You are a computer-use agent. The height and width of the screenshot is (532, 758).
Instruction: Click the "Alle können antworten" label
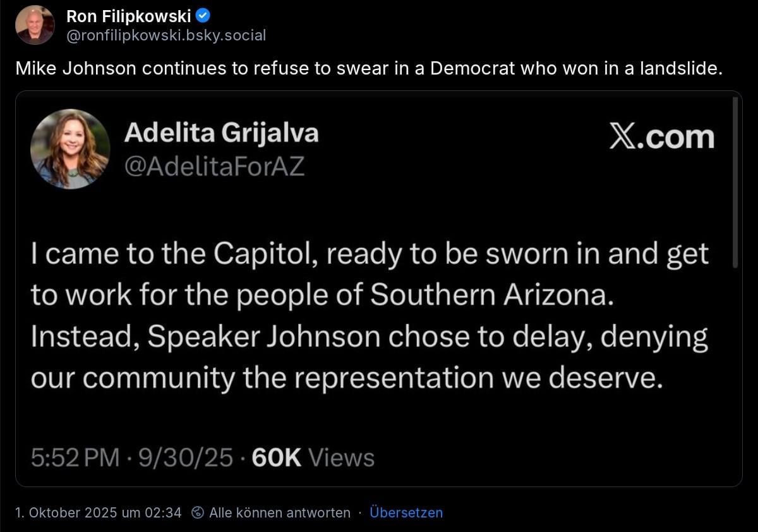tap(279, 512)
